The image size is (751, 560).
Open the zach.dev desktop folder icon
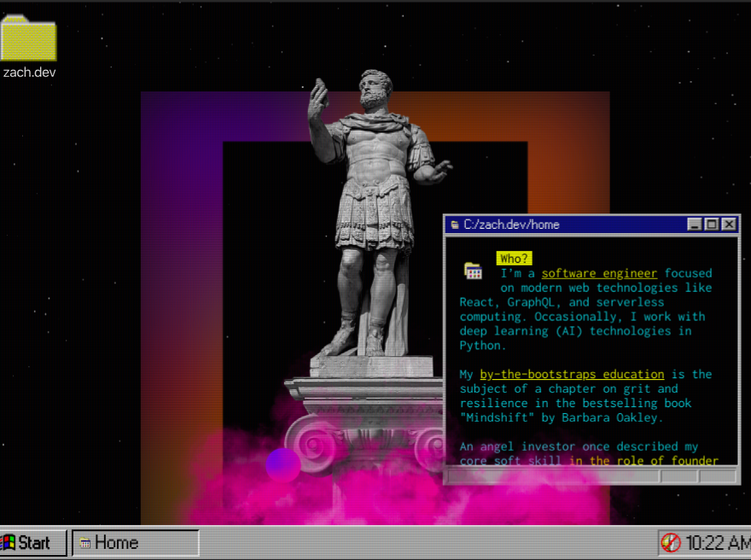coord(28,39)
